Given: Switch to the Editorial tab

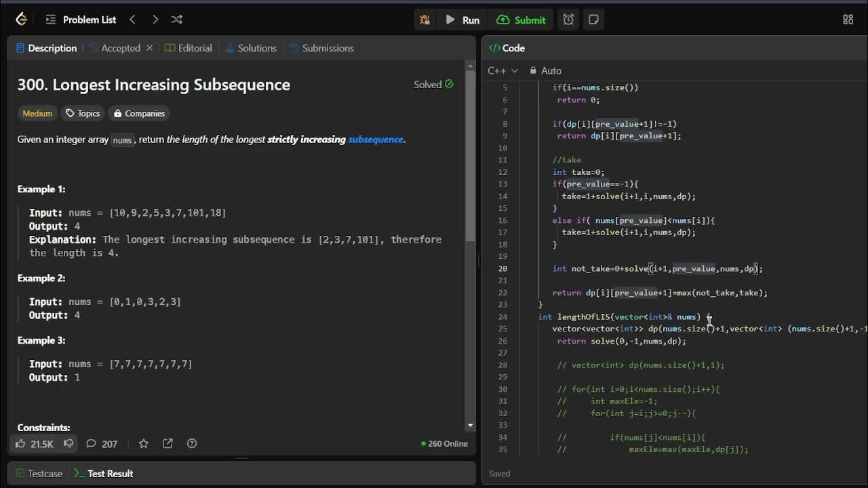Looking at the screenshot, I should tap(189, 48).
